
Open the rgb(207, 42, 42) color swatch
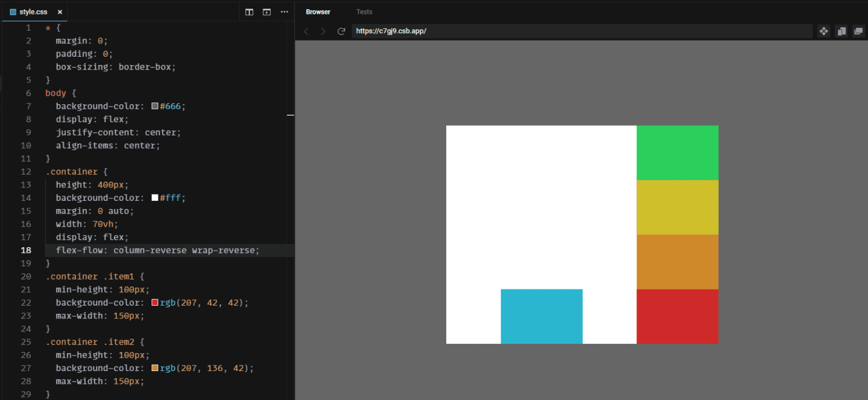click(155, 303)
